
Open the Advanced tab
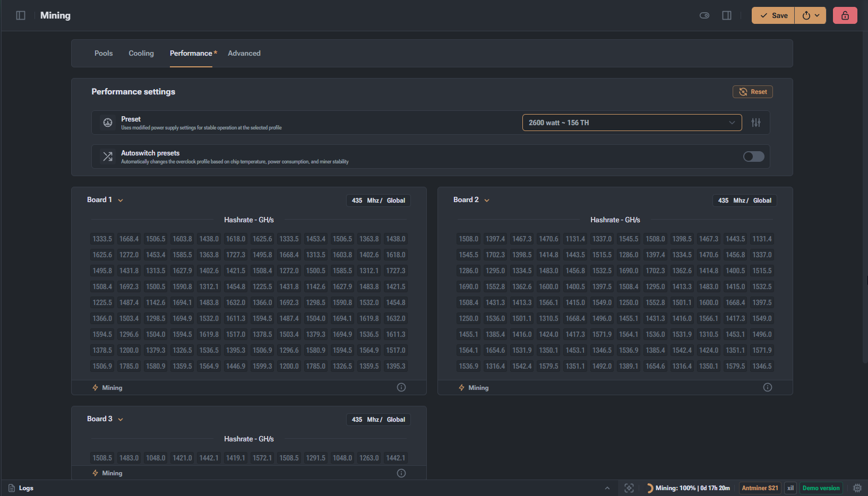click(244, 53)
